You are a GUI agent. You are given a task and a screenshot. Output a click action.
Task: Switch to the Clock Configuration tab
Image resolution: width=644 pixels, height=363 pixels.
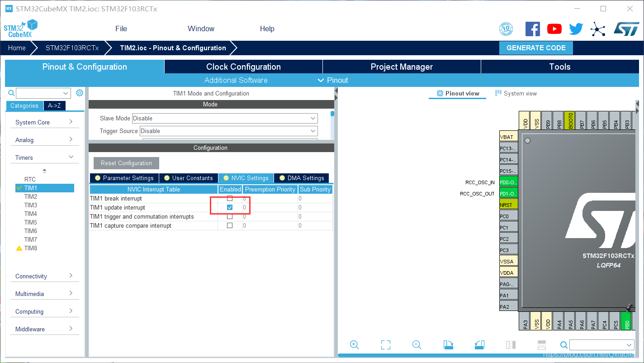click(243, 67)
